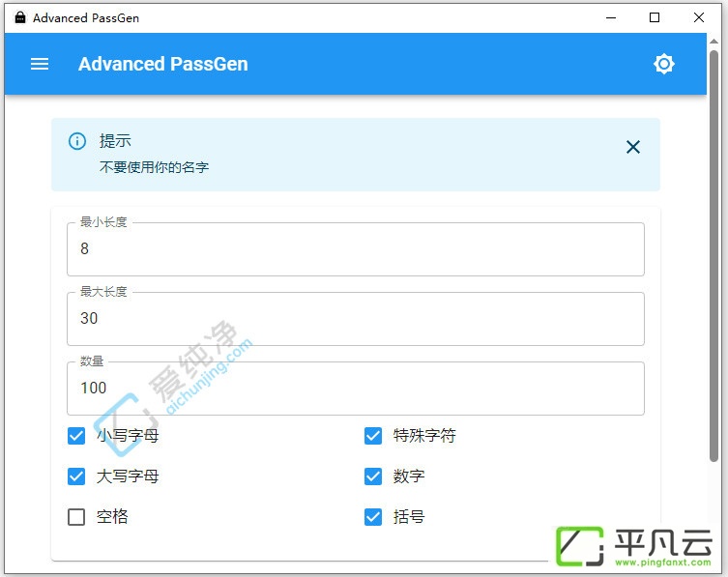
Task: Uncheck the 小写字母 checkbox
Action: tap(76, 436)
